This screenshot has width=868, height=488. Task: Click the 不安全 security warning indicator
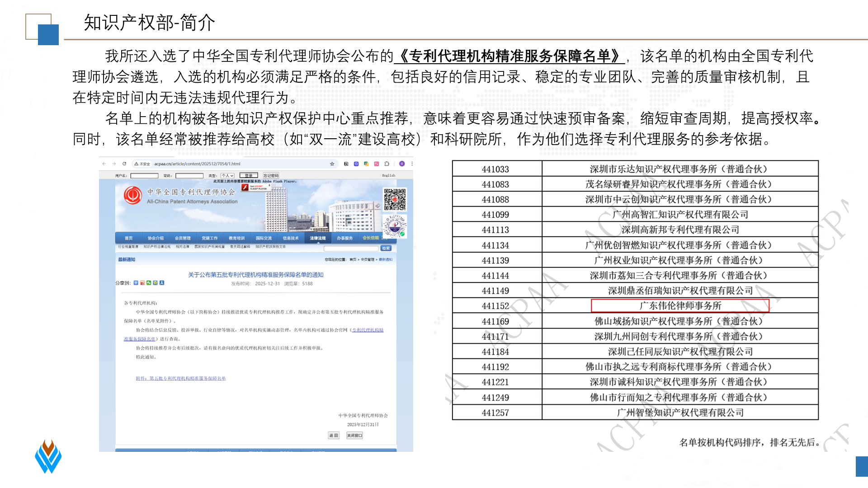pyautogui.click(x=142, y=164)
